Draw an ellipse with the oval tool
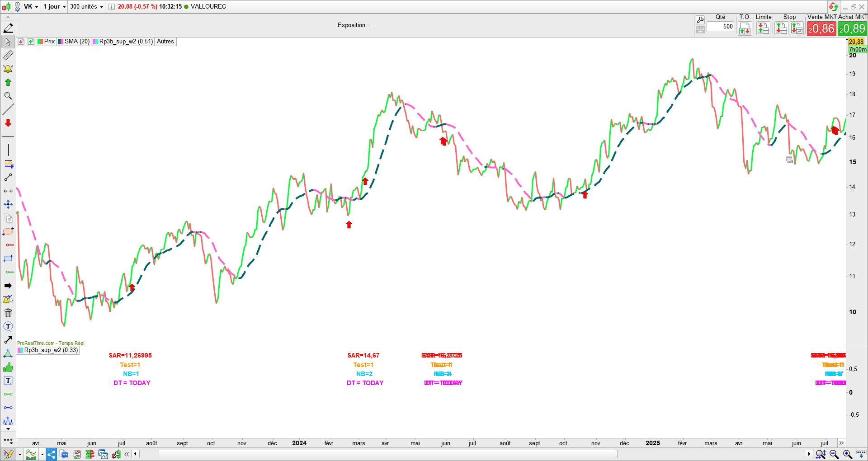Viewport: 868px width, 461px height. click(x=8, y=231)
